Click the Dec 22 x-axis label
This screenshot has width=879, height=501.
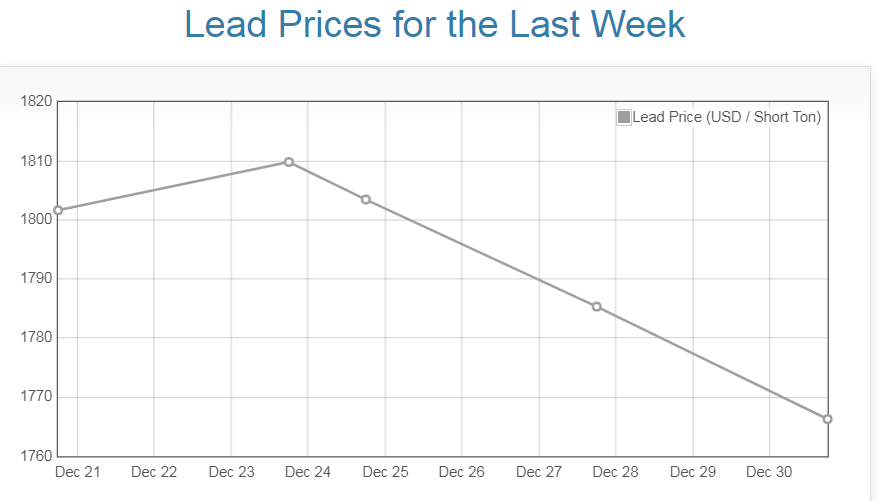click(x=154, y=472)
